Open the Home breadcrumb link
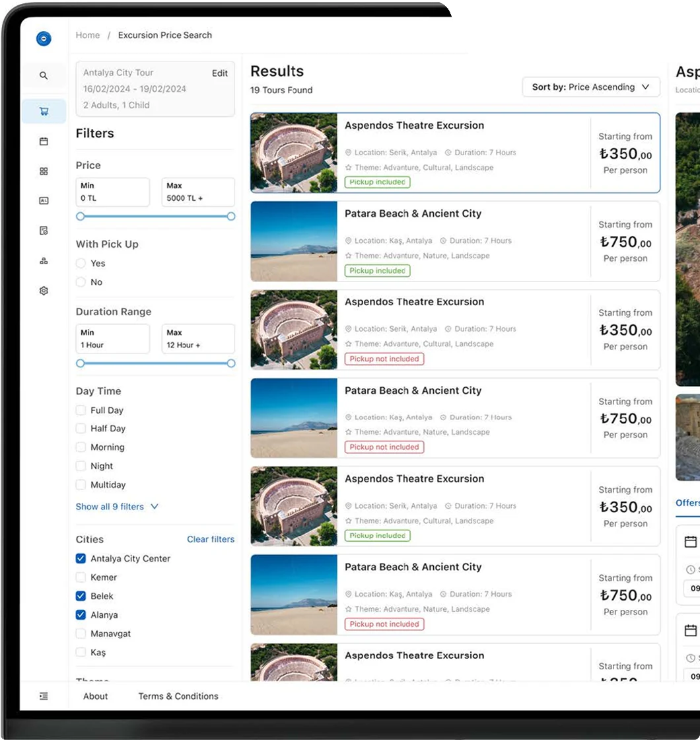The width and height of the screenshot is (700, 740). tap(88, 35)
